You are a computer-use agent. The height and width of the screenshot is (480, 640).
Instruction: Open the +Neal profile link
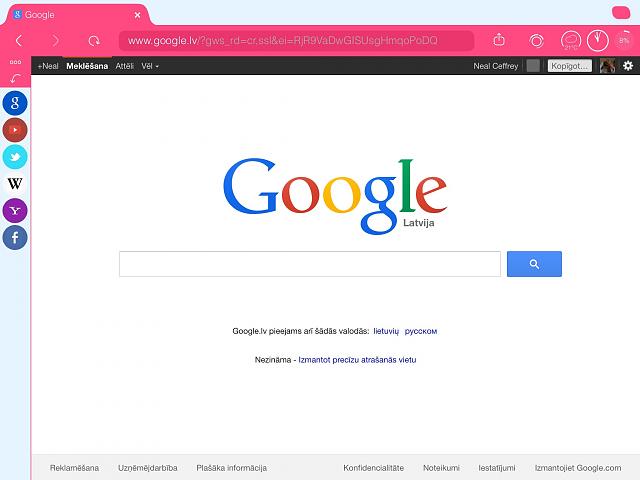[48, 66]
